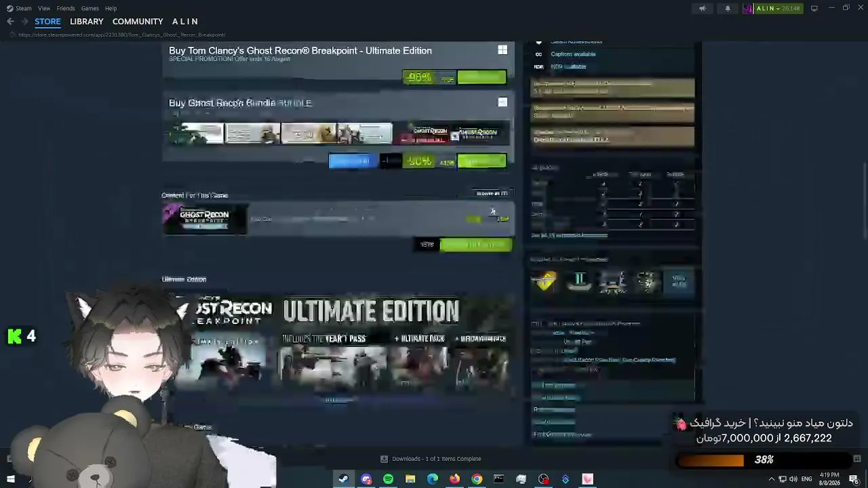
Task: Go back with the navigation arrow
Action: coord(10,22)
